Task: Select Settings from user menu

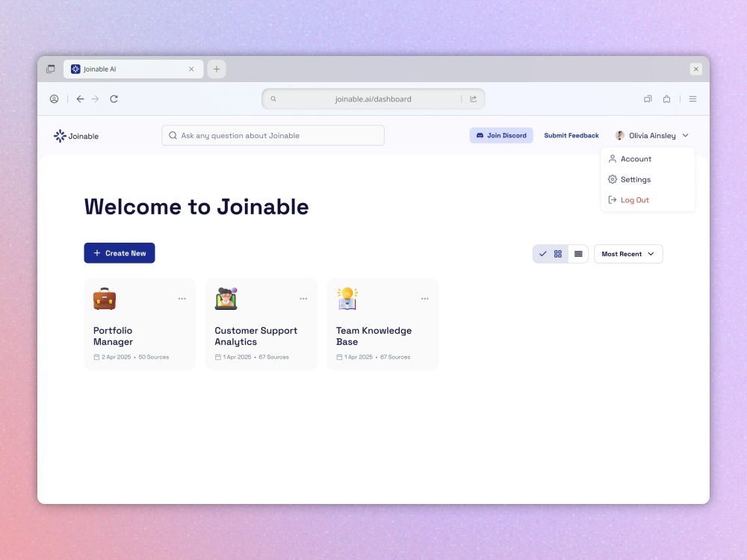Action: 648,179
